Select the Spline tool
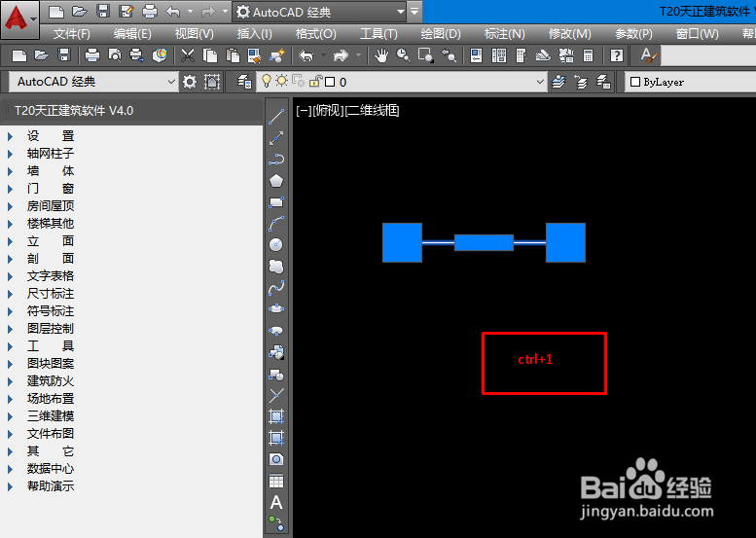The width and height of the screenshot is (756, 538). (276, 288)
